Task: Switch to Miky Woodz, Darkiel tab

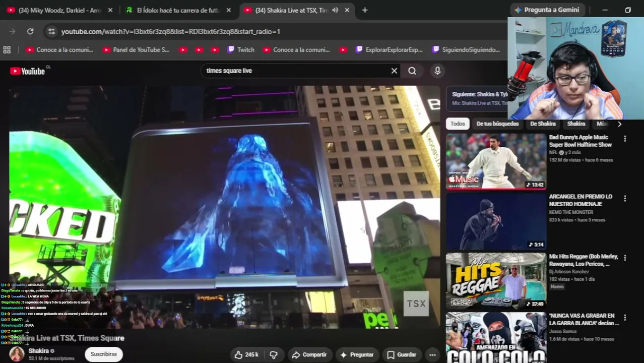Action: click(59, 10)
